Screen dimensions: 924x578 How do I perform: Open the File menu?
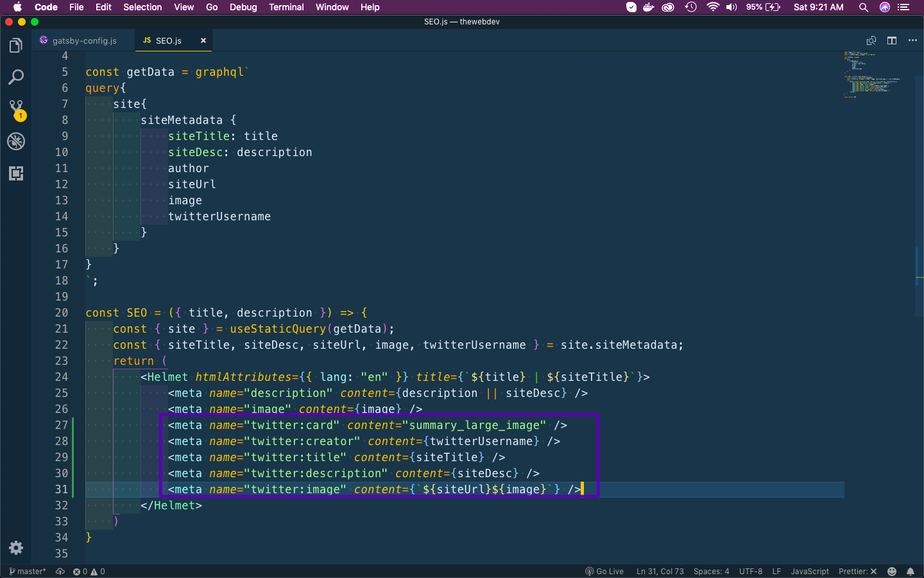point(76,7)
